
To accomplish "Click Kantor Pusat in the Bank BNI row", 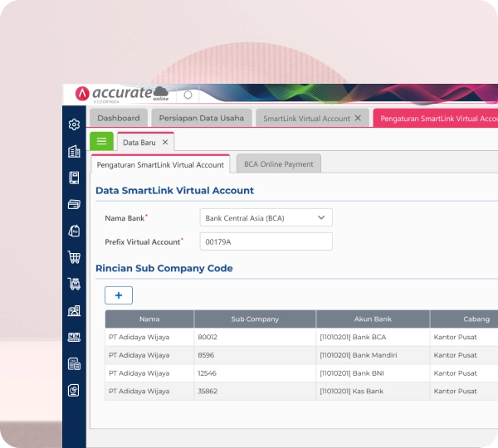I will click(x=464, y=373).
